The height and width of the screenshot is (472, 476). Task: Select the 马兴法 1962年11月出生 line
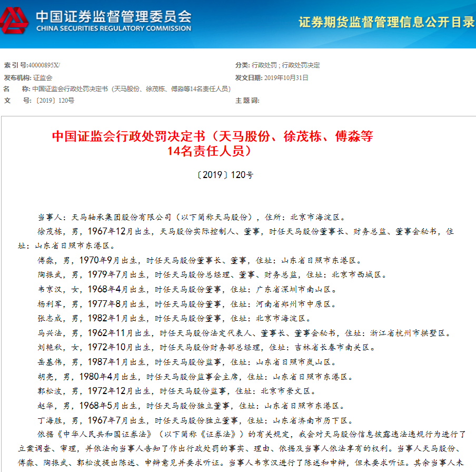tap(244, 333)
